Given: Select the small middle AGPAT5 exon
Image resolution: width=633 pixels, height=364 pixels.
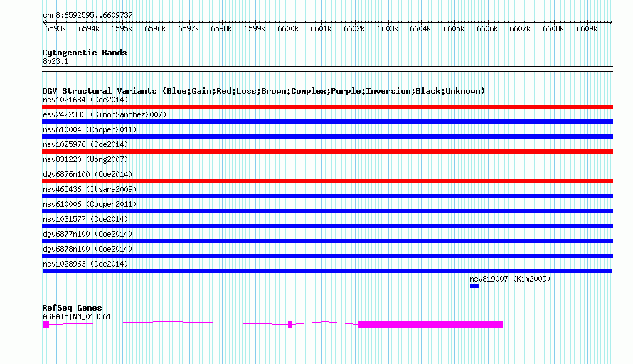Looking at the screenshot, I should 290,325.
